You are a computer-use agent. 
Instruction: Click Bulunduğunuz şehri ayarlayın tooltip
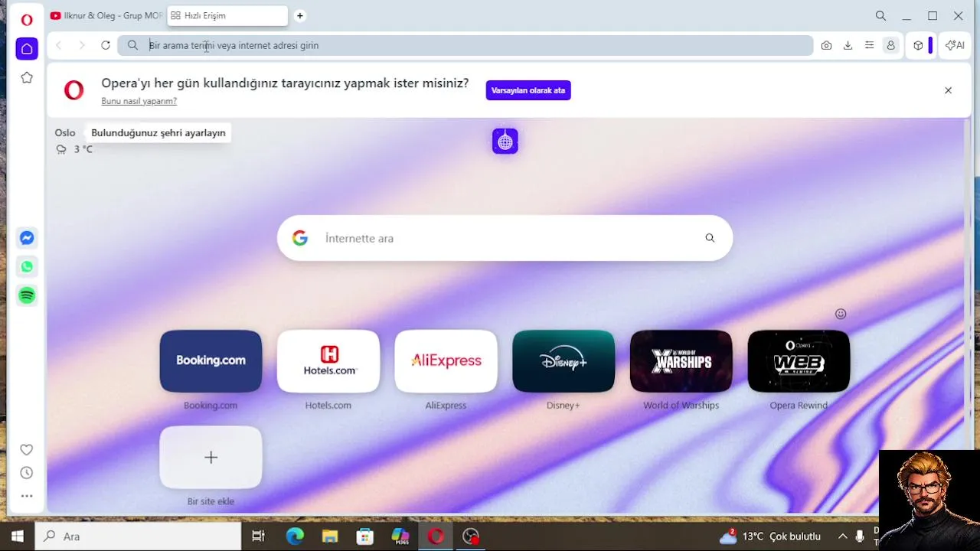pyautogui.click(x=158, y=132)
